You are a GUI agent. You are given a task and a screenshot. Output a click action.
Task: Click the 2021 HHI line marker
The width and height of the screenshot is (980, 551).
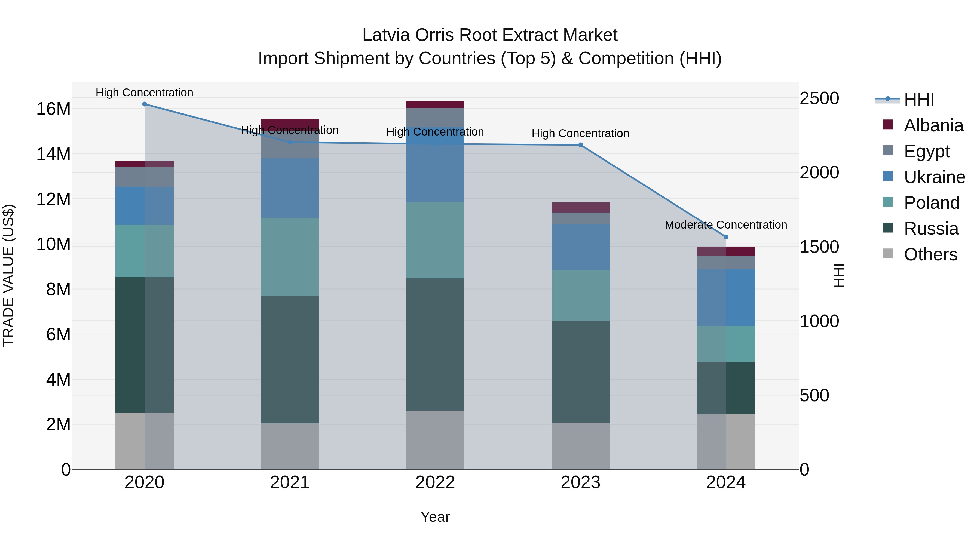pos(290,142)
